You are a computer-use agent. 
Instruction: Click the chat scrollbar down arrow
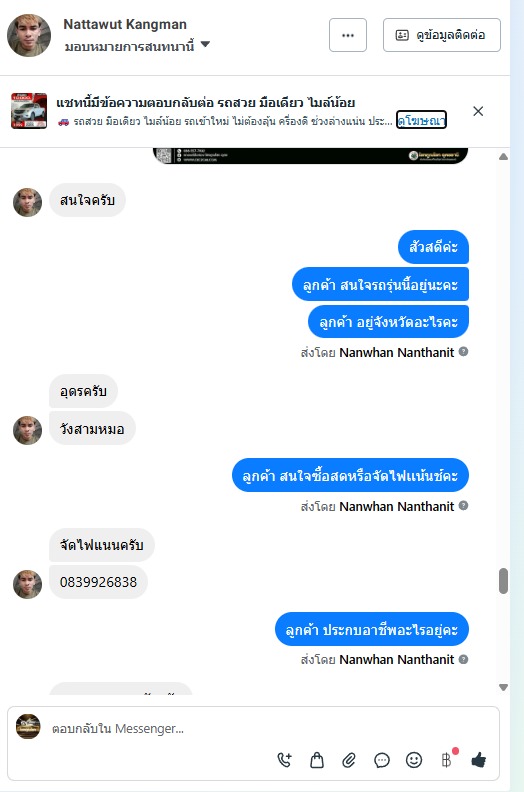503,687
